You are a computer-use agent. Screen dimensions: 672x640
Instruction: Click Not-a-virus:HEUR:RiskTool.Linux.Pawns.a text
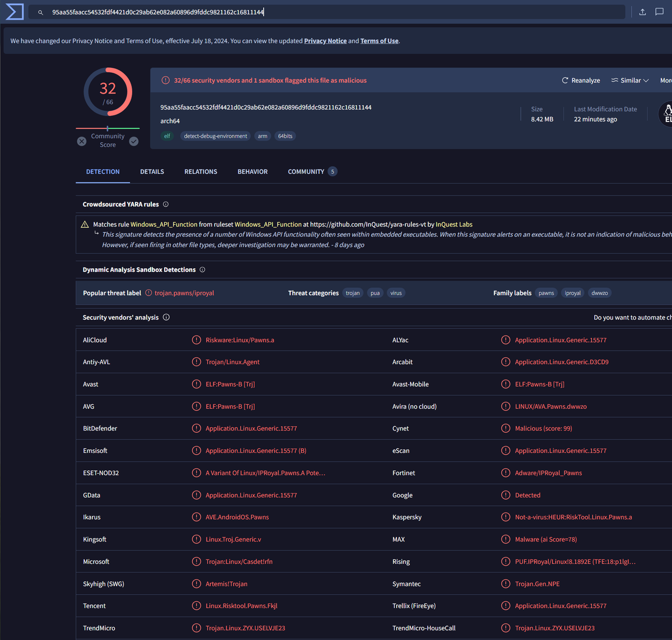tap(573, 517)
